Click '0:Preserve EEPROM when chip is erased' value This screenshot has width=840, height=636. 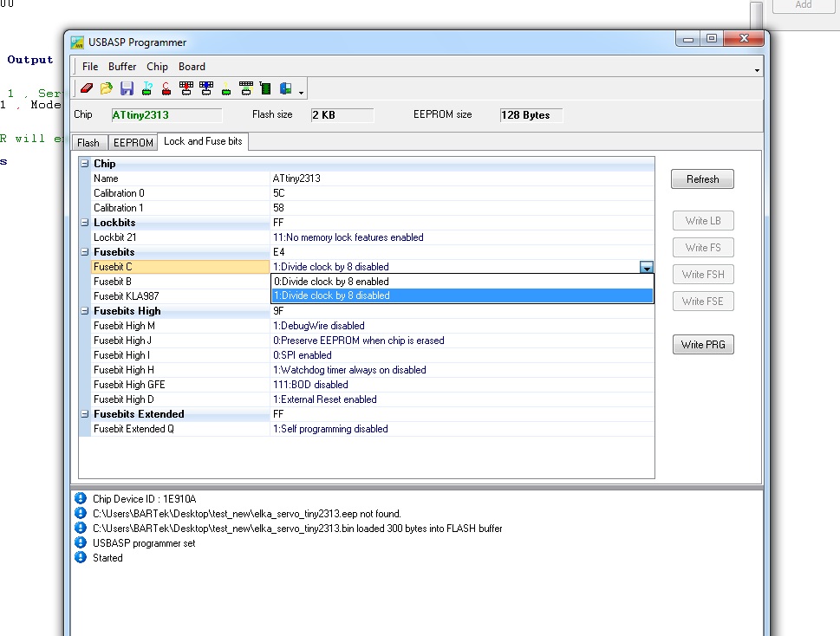point(358,341)
